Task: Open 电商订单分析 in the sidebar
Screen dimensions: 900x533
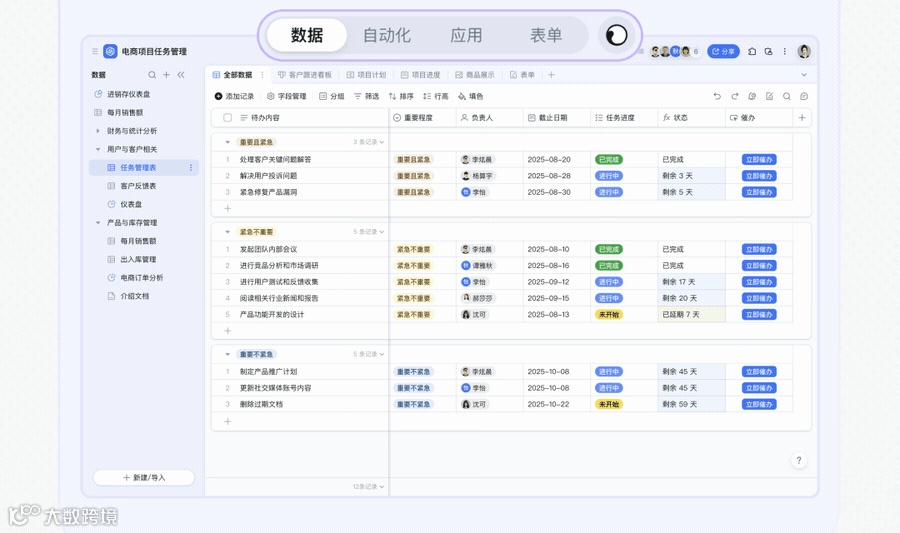Action: coord(136,278)
